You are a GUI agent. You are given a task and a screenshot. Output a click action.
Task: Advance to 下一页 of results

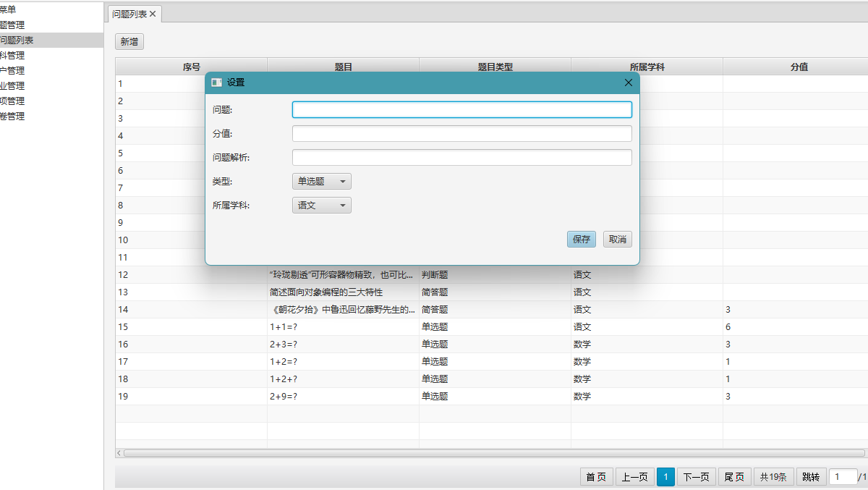coord(697,477)
